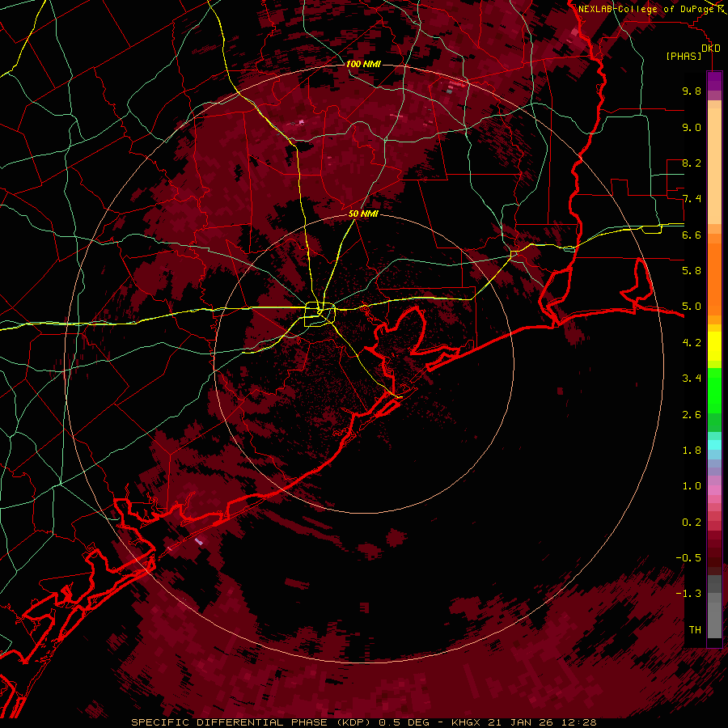Click the "3.4" scale value
This screenshot has width=728, height=728.
[x=692, y=379]
